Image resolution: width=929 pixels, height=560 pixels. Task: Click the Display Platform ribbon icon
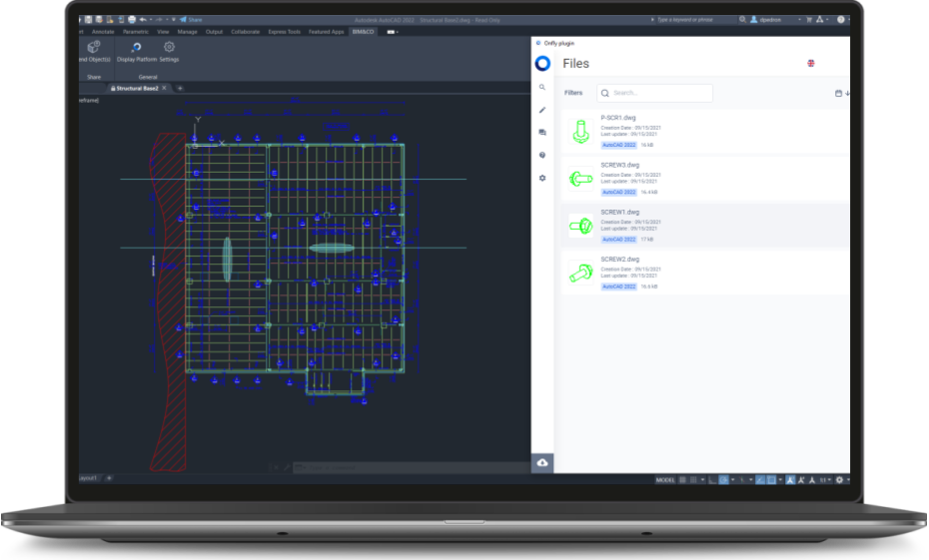tap(136, 47)
